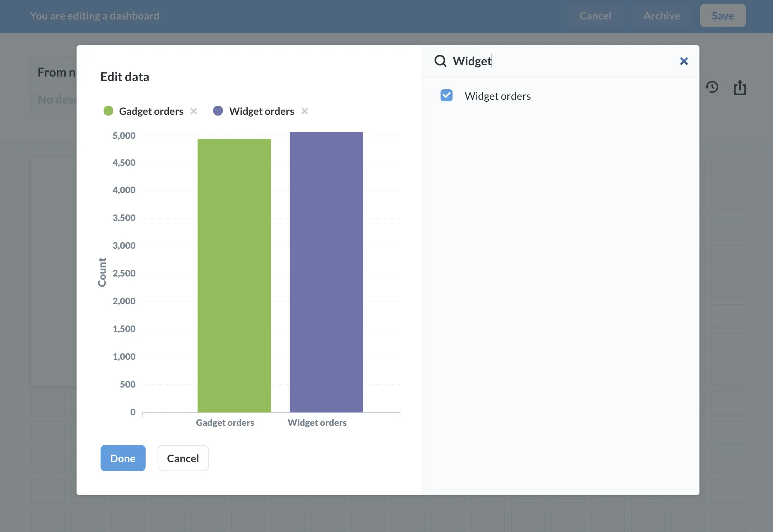
Task: Click the search magnifier icon
Action: [x=441, y=61]
